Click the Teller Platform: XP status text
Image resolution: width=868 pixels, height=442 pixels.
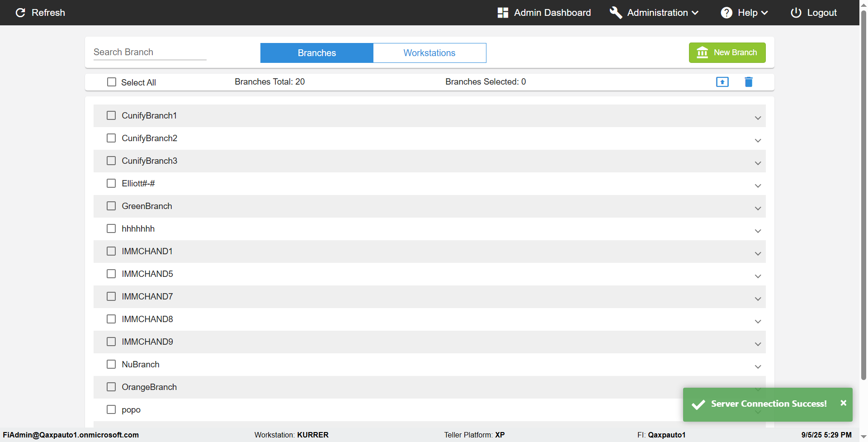coord(474,435)
